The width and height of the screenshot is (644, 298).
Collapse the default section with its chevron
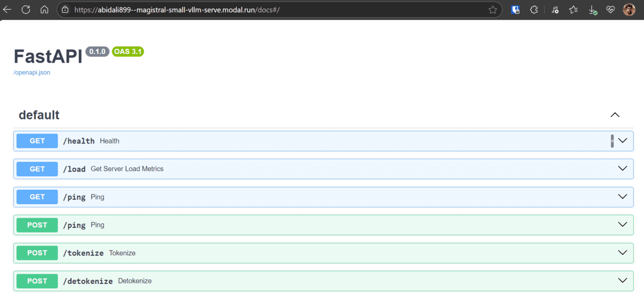click(x=615, y=115)
